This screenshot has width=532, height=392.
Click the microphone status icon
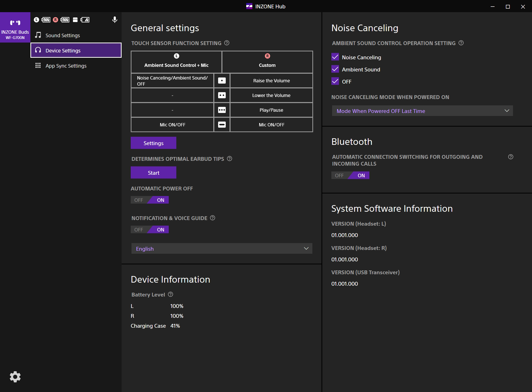click(115, 20)
